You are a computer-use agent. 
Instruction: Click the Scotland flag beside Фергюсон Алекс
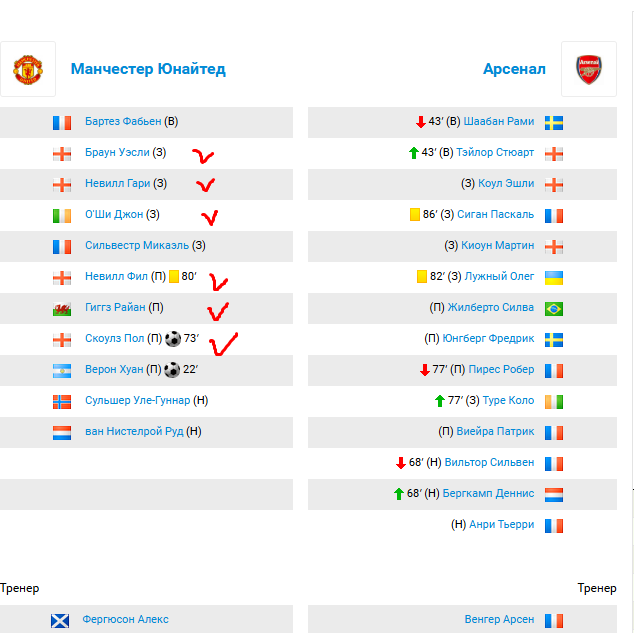[60, 620]
